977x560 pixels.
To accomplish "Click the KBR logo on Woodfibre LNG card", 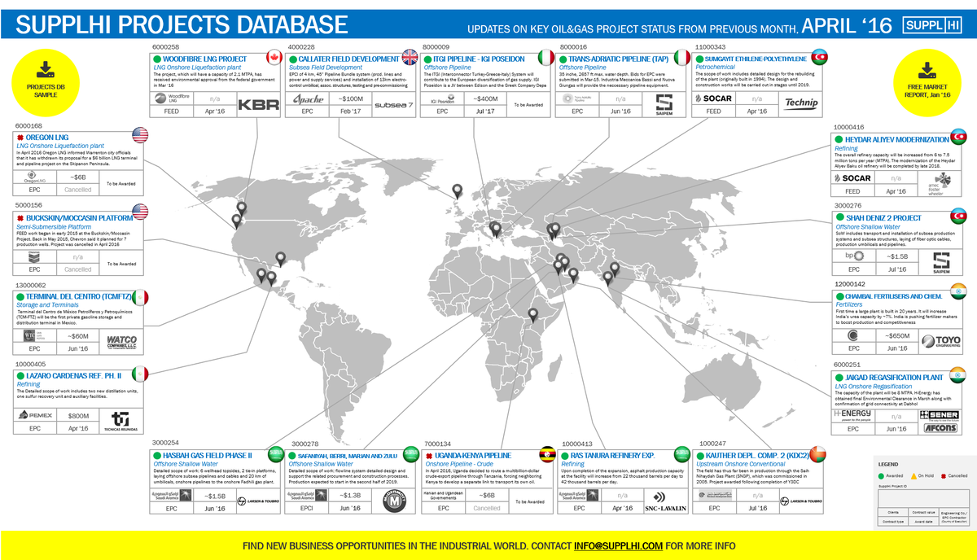I will point(258,105).
